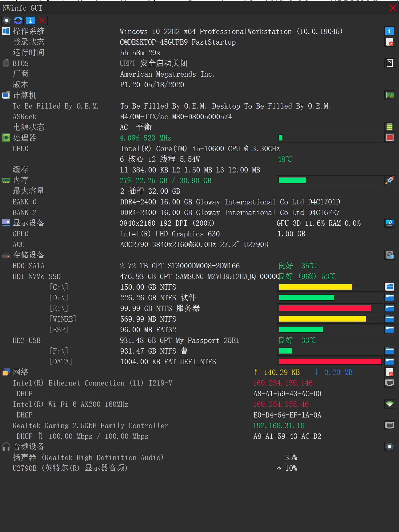Click IP address 169.254.159.146
Viewport: 399px width, 532px height.
point(283,383)
